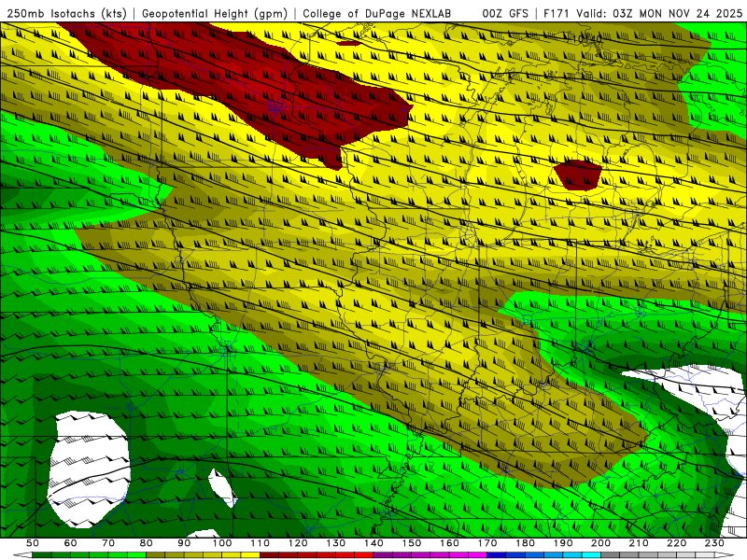
Task: Pick the darkest green swatch below the 50 label
Action: 41,555
